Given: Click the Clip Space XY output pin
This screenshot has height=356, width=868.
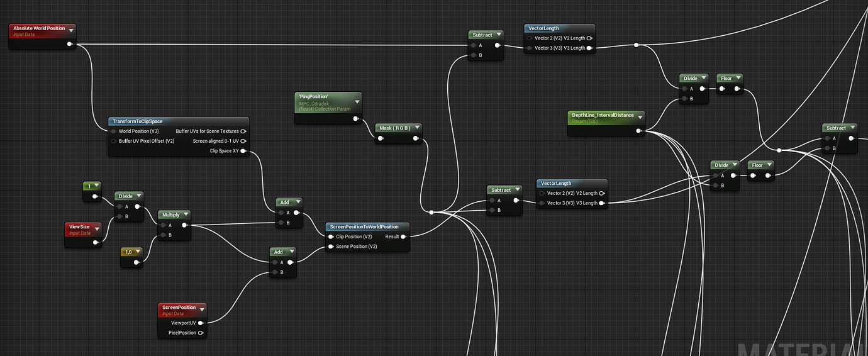Looking at the screenshot, I should [243, 151].
